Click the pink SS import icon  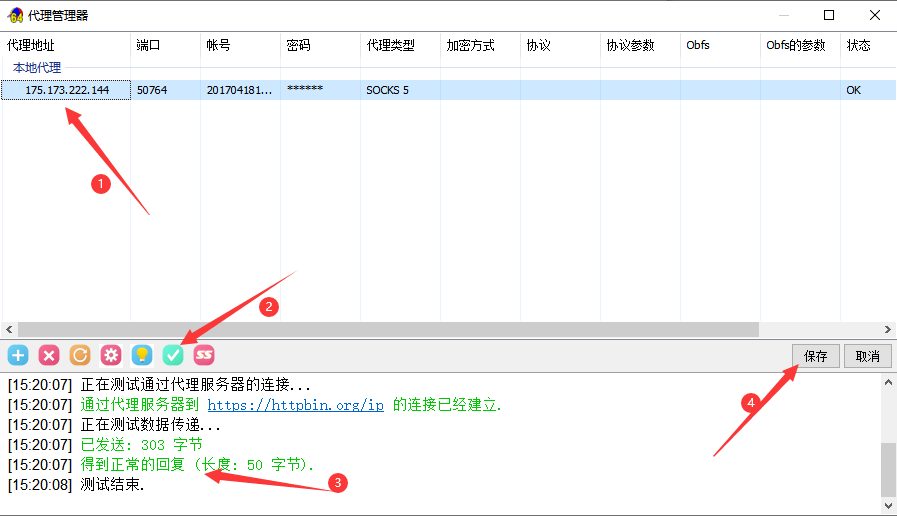(x=204, y=355)
